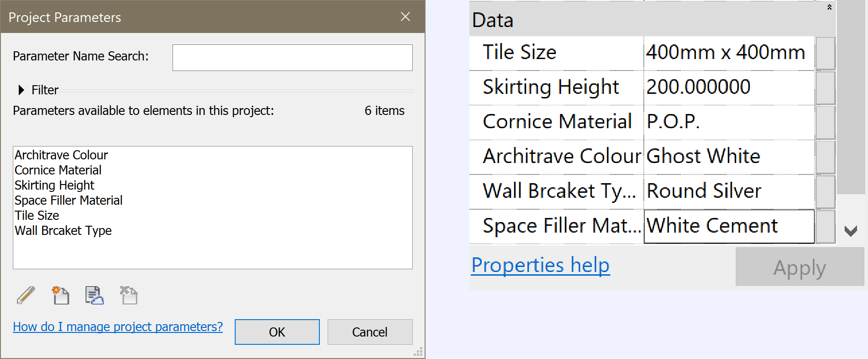Click the Cornice Material label in Properties
Image resolution: width=868 pixels, height=359 pixels.
pos(557,122)
